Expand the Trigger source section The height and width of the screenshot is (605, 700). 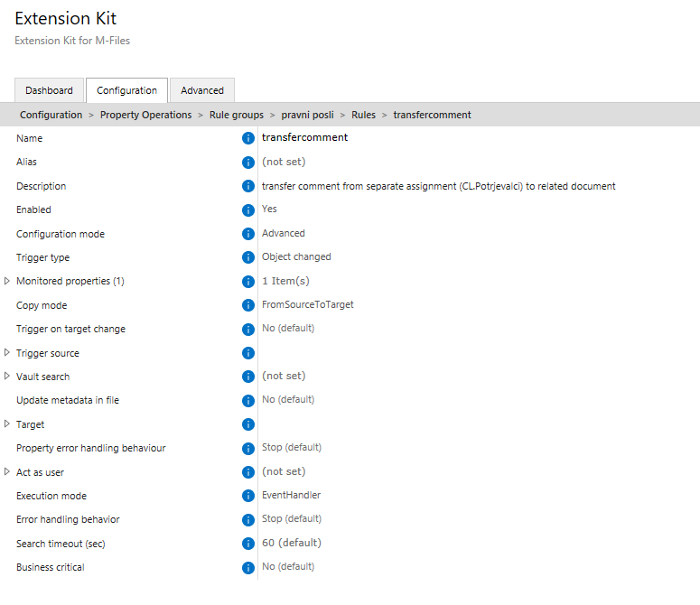coord(6,352)
